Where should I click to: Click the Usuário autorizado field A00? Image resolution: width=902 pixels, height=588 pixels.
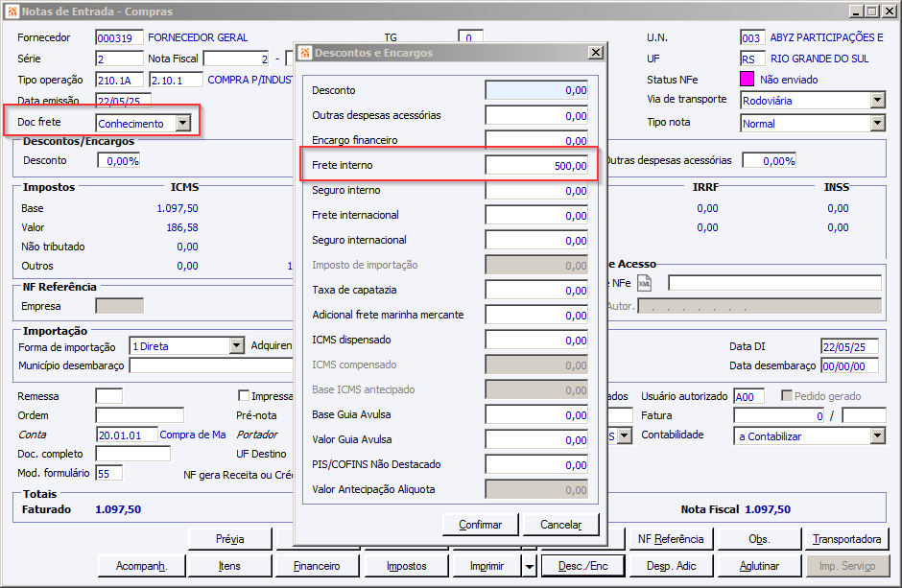(x=749, y=396)
